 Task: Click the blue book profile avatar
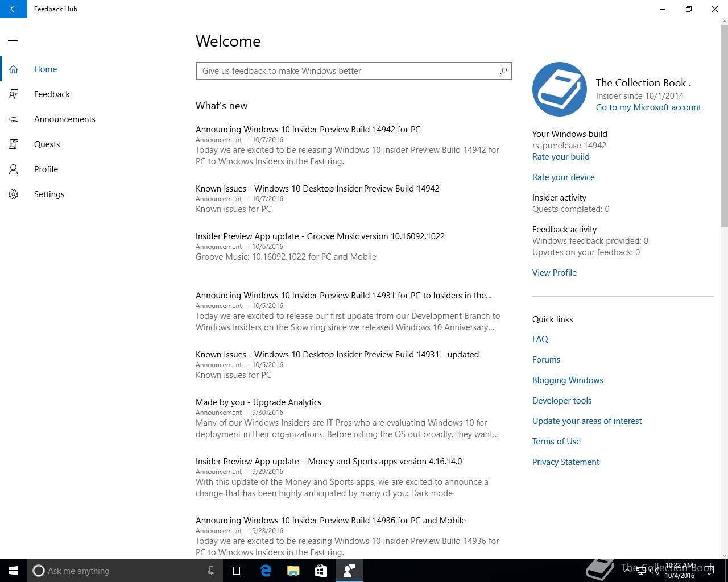(x=560, y=89)
